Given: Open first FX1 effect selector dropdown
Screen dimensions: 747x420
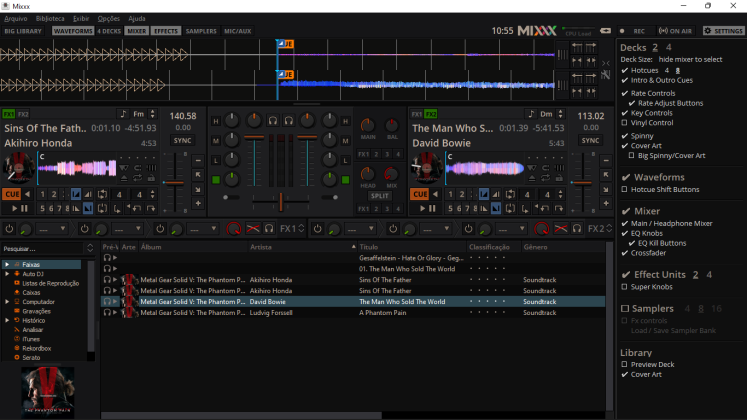Looking at the screenshot, I should tap(53, 229).
